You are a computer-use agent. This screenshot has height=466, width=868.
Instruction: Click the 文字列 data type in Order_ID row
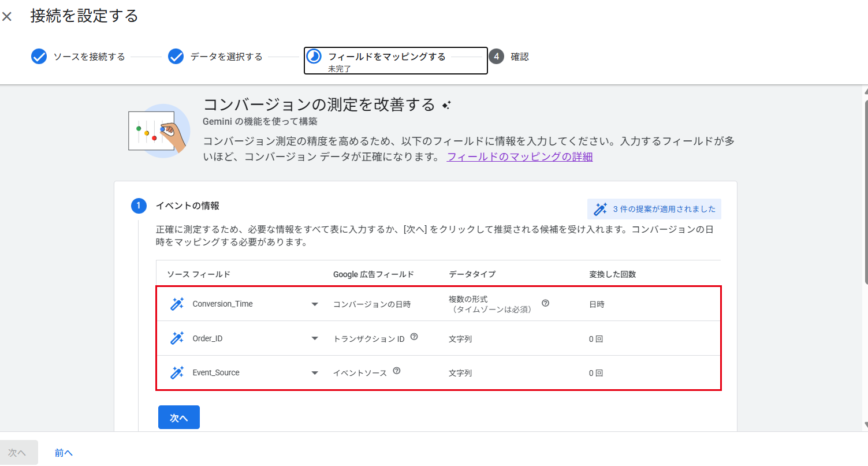point(460,339)
